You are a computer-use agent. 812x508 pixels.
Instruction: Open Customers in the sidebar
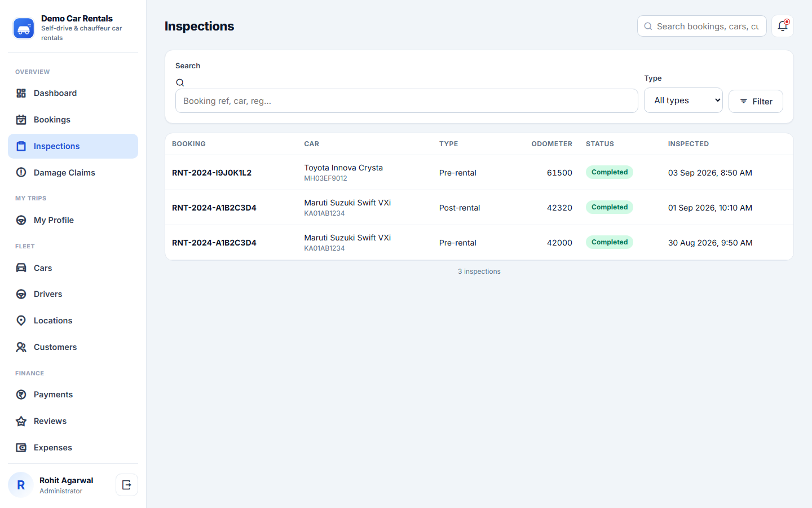(73, 347)
